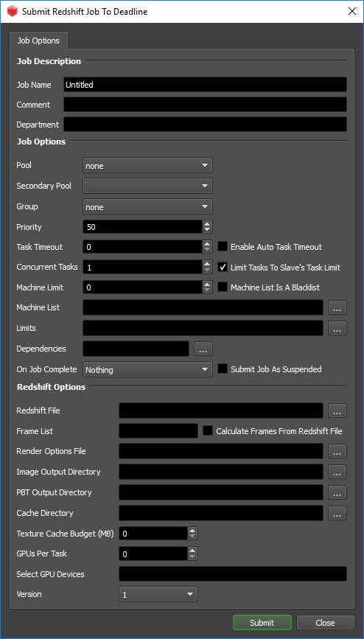Browse for Render Options File
The image size is (364, 639).
pos(337,452)
